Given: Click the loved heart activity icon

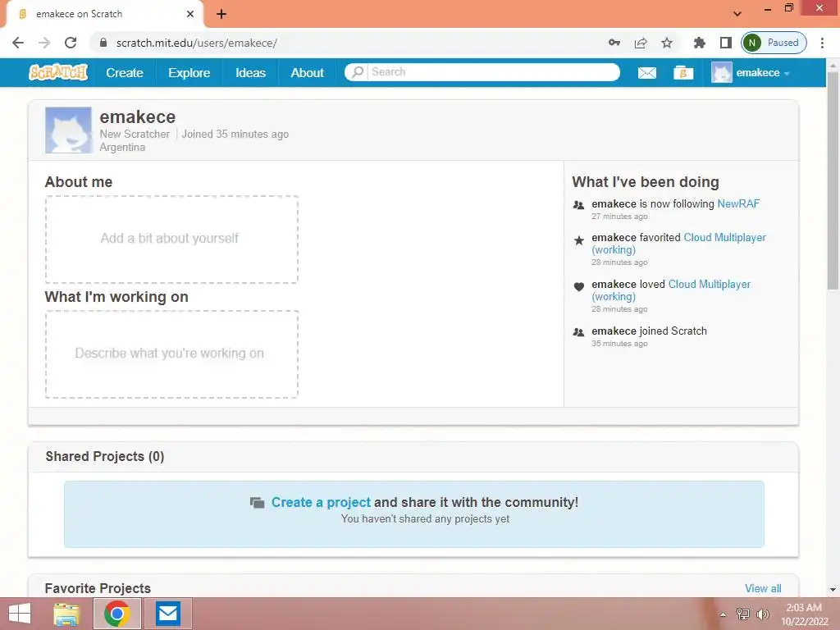Looking at the screenshot, I should [x=578, y=286].
